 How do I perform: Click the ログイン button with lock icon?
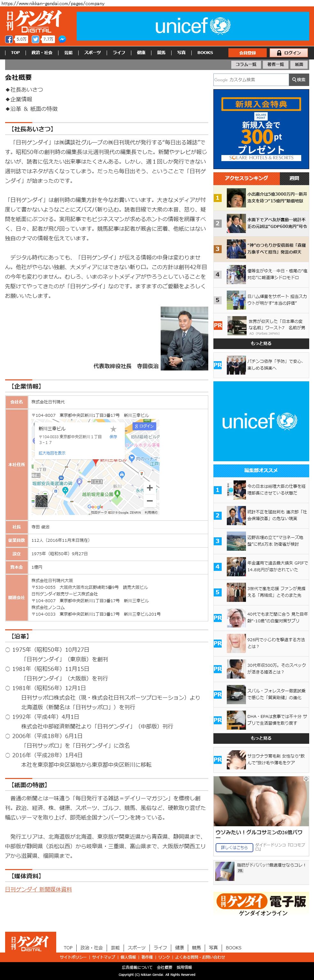tap(289, 53)
